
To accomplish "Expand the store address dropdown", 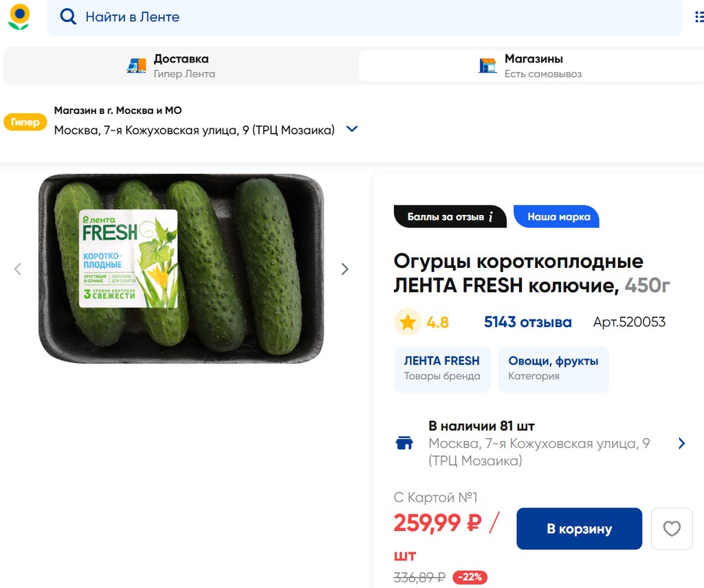I will pyautogui.click(x=352, y=129).
